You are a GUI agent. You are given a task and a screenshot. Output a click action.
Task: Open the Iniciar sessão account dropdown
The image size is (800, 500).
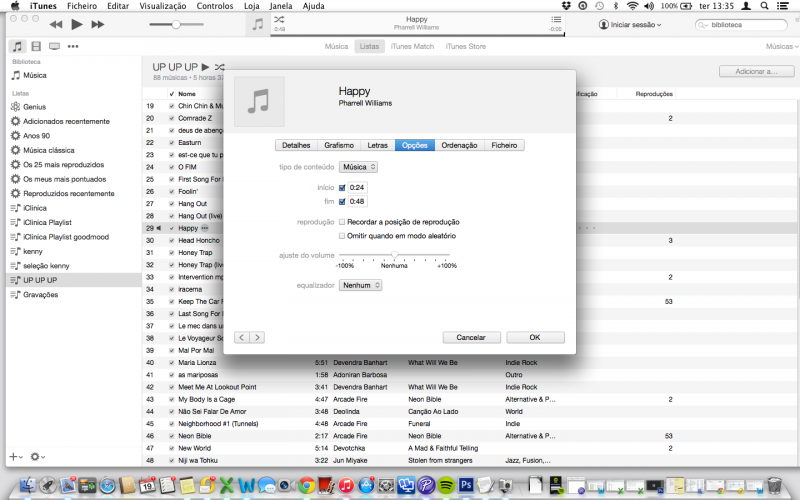(x=630, y=24)
